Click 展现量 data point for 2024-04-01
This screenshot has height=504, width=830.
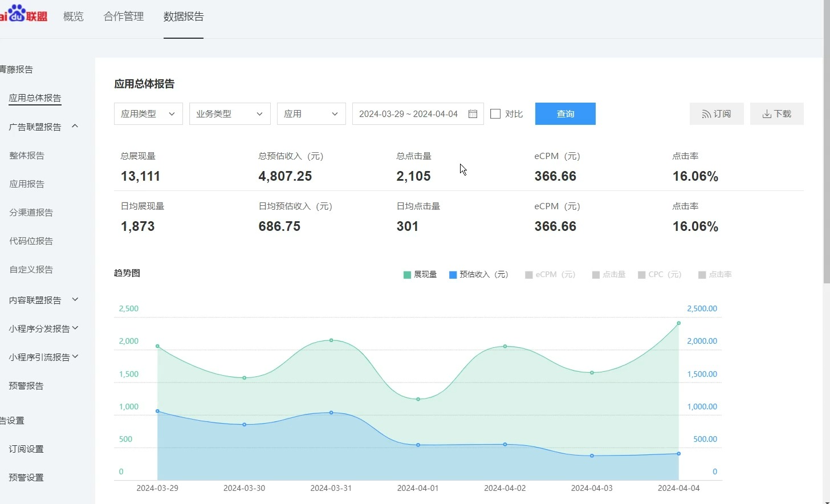[418, 399]
